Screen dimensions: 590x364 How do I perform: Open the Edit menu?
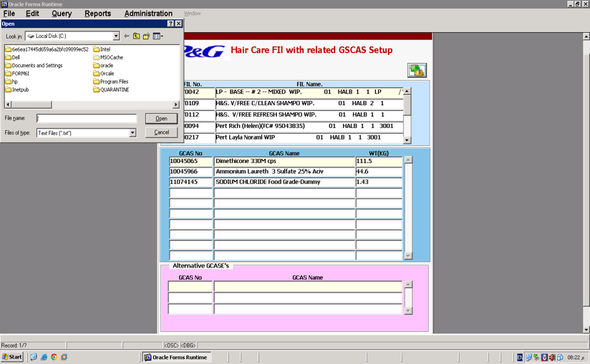32,14
